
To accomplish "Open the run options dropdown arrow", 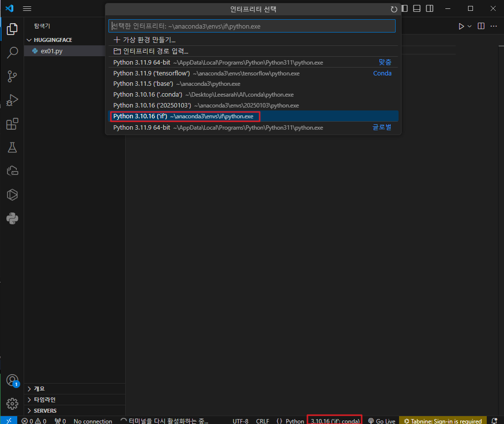I will (x=470, y=27).
